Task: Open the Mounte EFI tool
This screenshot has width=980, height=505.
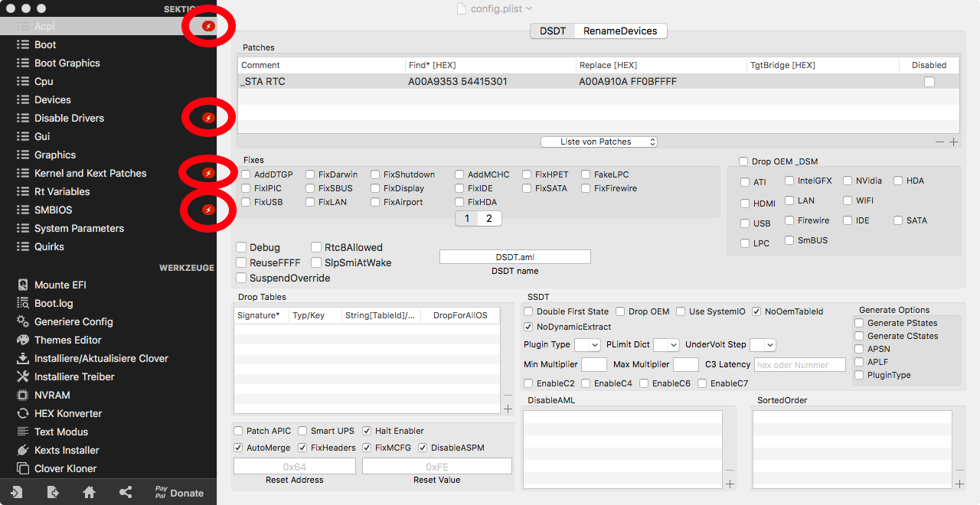Action: [60, 285]
